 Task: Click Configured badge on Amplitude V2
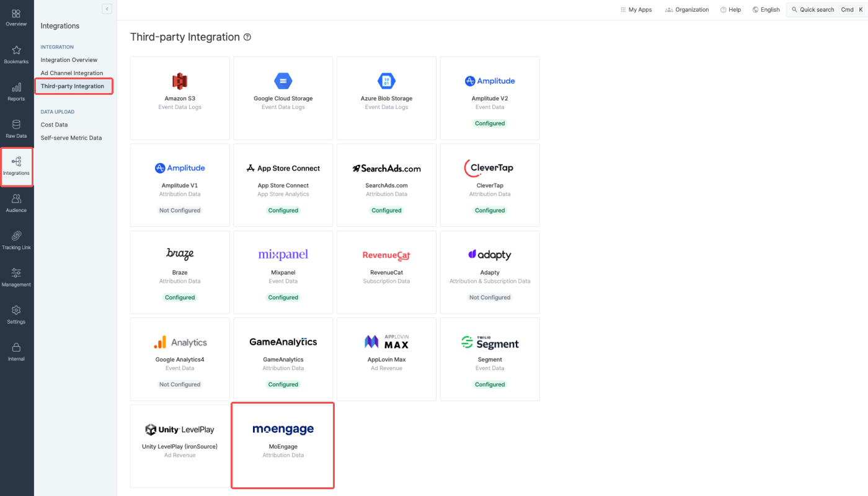coord(490,123)
